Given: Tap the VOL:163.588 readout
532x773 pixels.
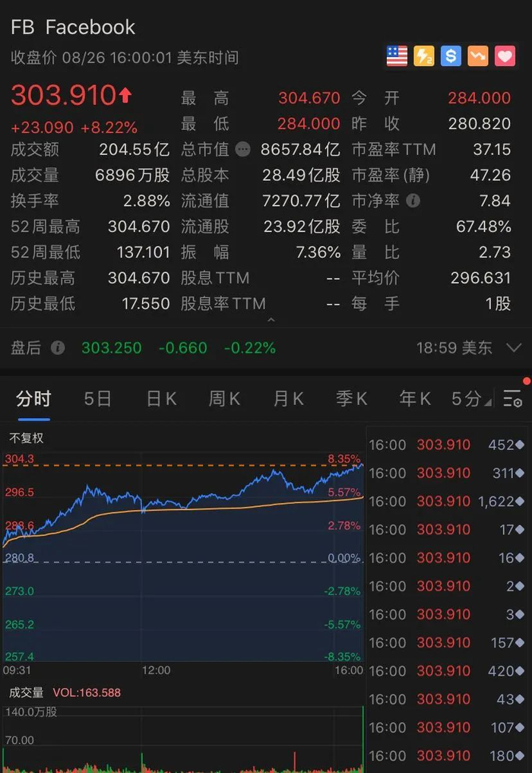Looking at the screenshot, I should click(87, 692).
